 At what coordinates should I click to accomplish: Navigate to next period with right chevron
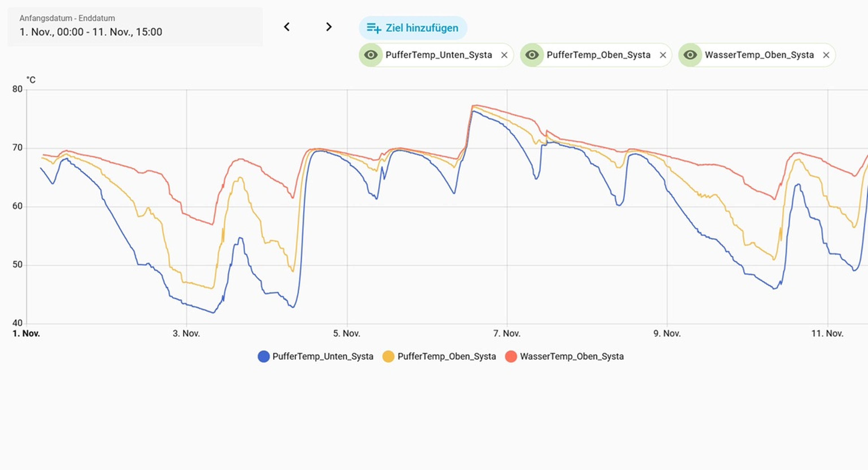329,27
